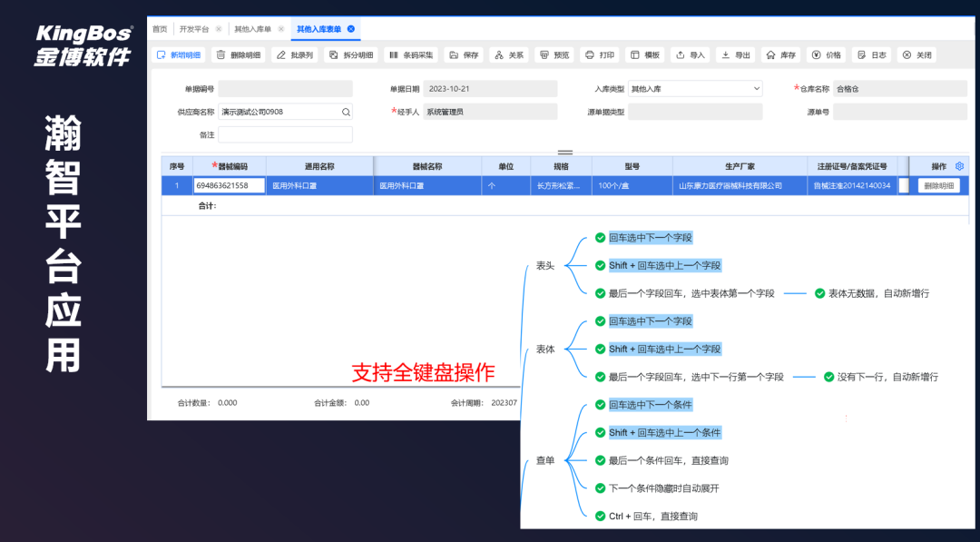Click the 打印 printer icon
Image resolution: width=980 pixels, height=542 pixels.
point(589,55)
